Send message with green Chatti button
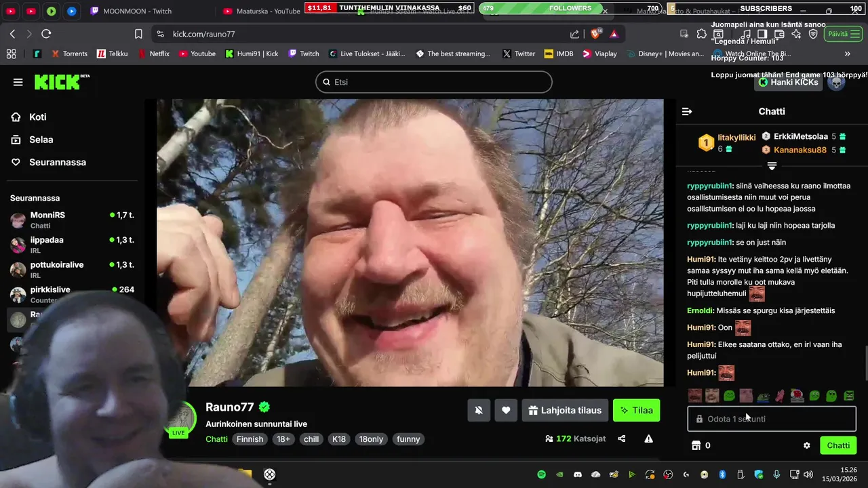Screen dimensions: 868x488 pyautogui.click(x=838, y=445)
